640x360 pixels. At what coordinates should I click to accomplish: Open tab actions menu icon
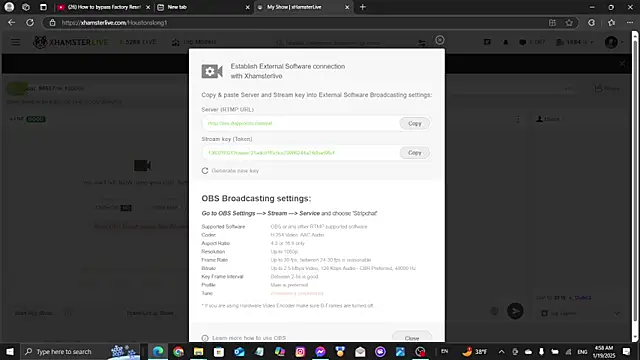(x=43, y=7)
